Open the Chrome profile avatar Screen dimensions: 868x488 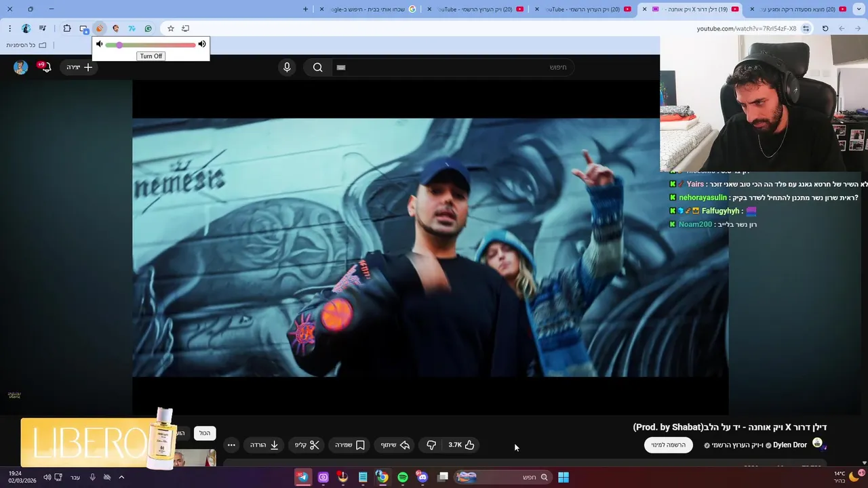(x=26, y=28)
